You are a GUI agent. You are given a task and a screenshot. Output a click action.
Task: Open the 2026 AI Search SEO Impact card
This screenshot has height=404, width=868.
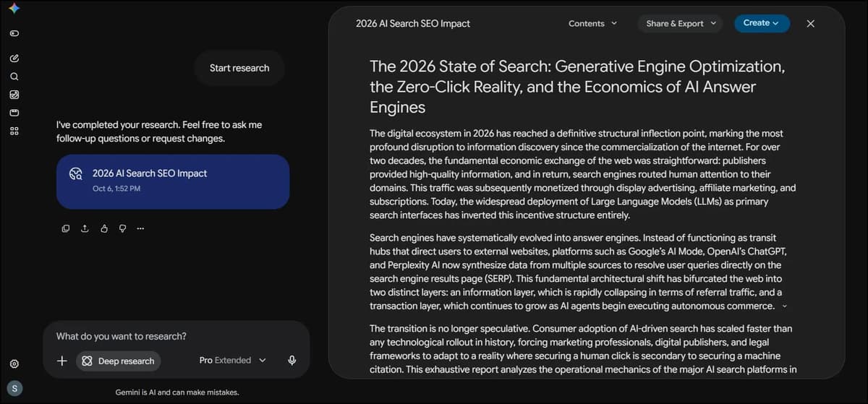coord(173,181)
